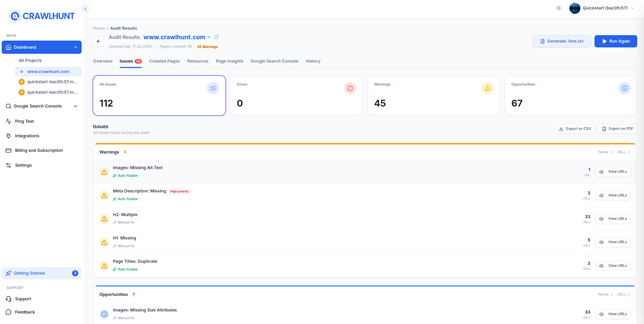This screenshot has height=324, width=644.
Task: Open the Page Insights tab
Action: 230,61
